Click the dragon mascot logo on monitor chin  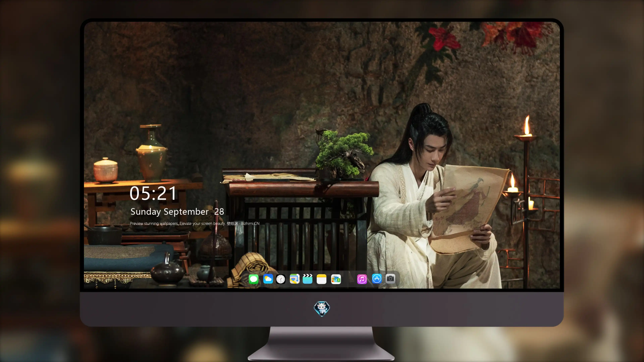pyautogui.click(x=322, y=309)
